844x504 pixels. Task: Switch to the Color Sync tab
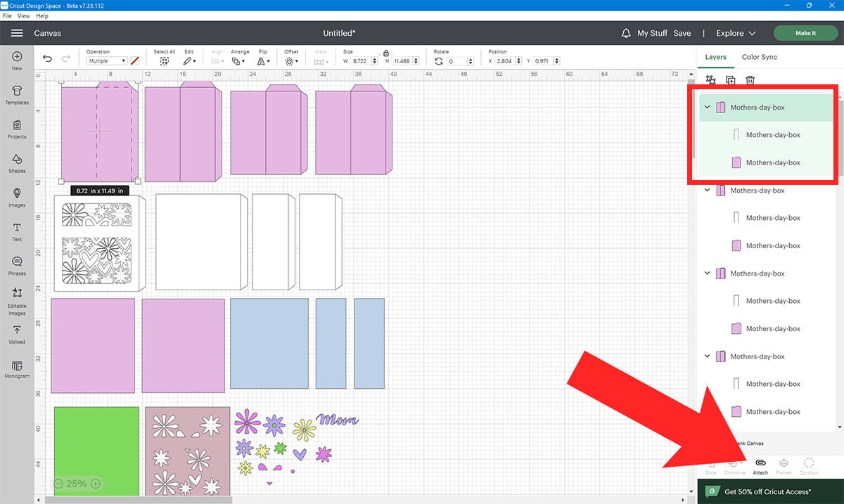pyautogui.click(x=759, y=57)
